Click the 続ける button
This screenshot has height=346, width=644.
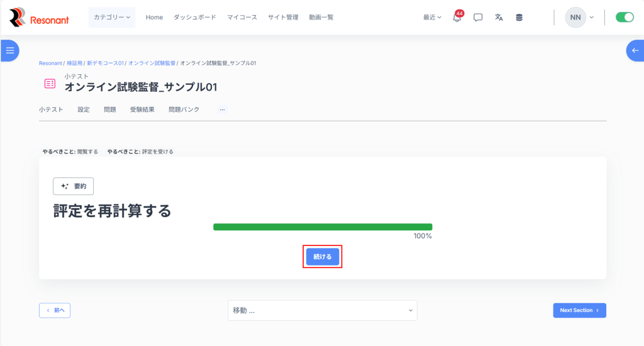[322, 257]
